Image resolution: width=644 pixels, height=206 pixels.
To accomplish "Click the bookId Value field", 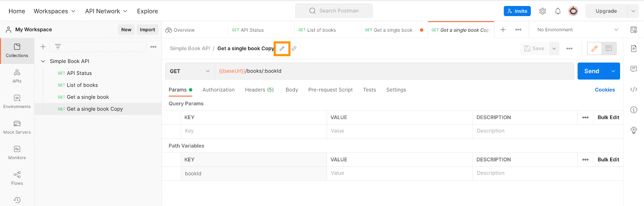I will point(400,173).
